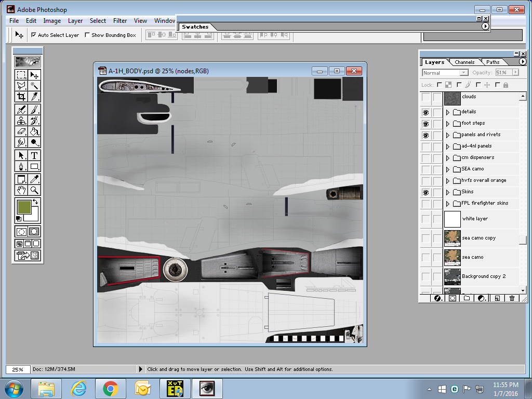The width and height of the screenshot is (532, 399).
Task: Select the Hand tool
Action: point(21,190)
